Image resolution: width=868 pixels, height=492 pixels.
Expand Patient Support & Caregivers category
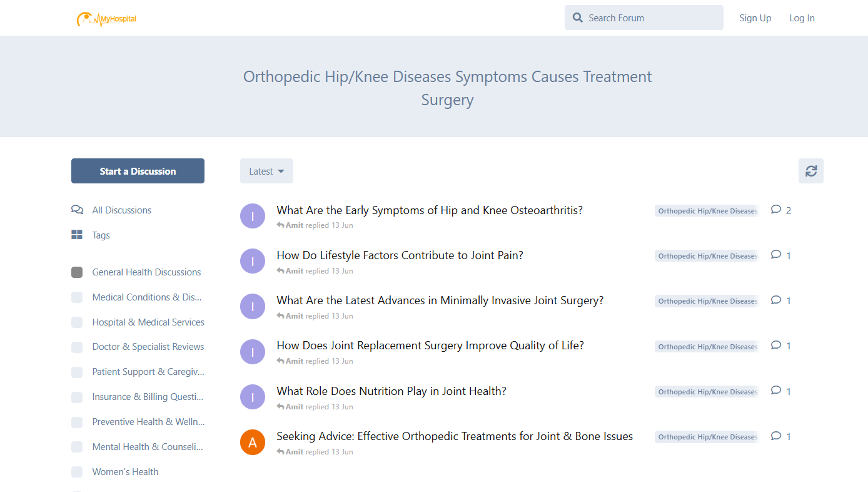tap(76, 372)
